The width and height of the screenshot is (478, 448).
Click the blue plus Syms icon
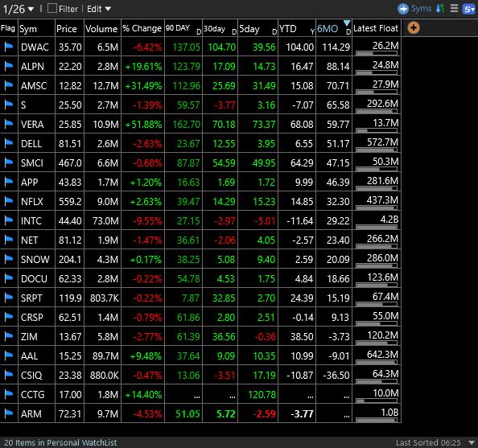[x=402, y=9]
